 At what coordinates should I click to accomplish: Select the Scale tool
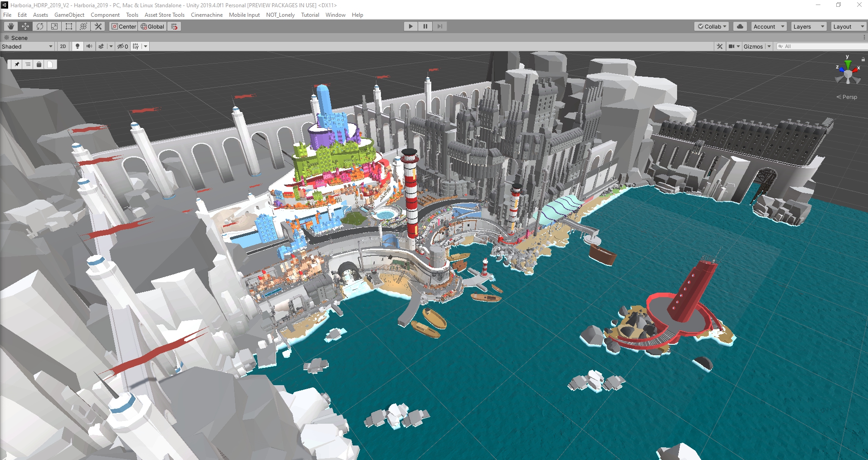[54, 26]
